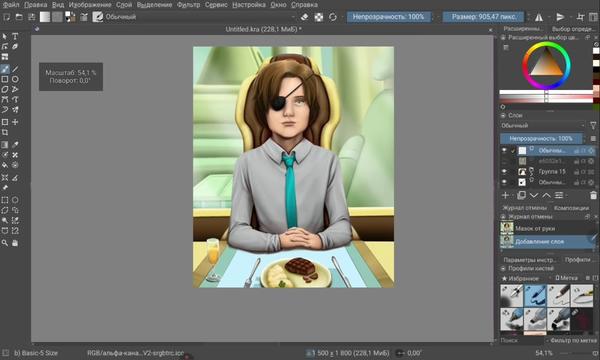Activate the Zoom tool magnifier
This screenshot has width=600, height=360.
coord(5,243)
